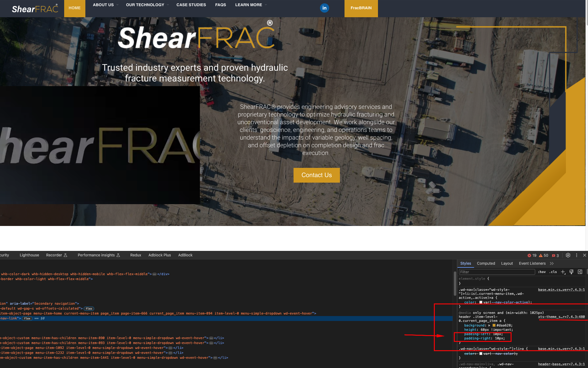Click the struck-through --nav-color swatch
The height and width of the screenshot is (368, 588).
click(x=481, y=354)
